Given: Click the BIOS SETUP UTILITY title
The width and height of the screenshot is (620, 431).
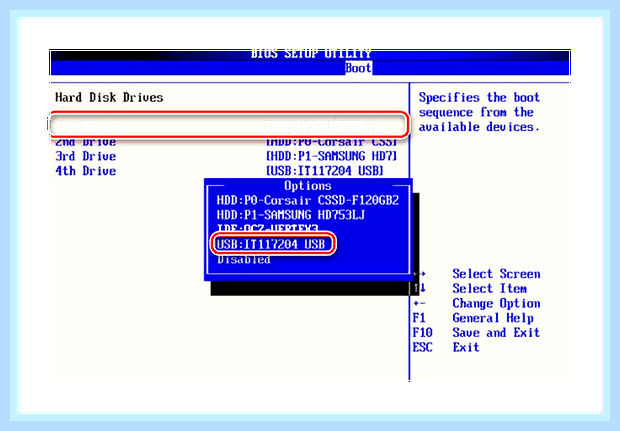Looking at the screenshot, I should (311, 54).
